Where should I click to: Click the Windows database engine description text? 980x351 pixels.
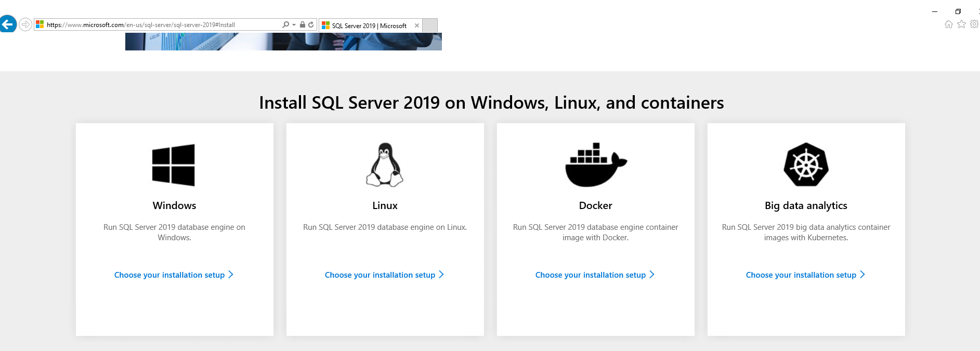(174, 232)
